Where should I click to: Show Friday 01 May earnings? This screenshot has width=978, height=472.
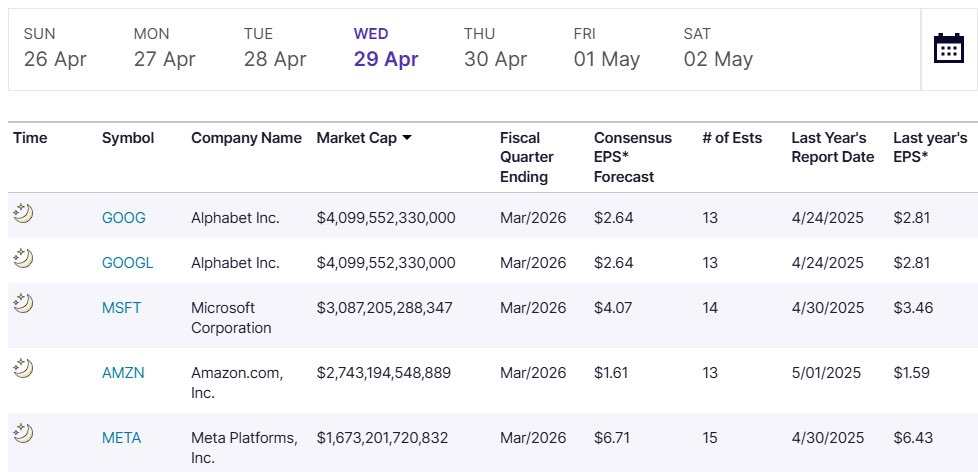tap(606, 48)
